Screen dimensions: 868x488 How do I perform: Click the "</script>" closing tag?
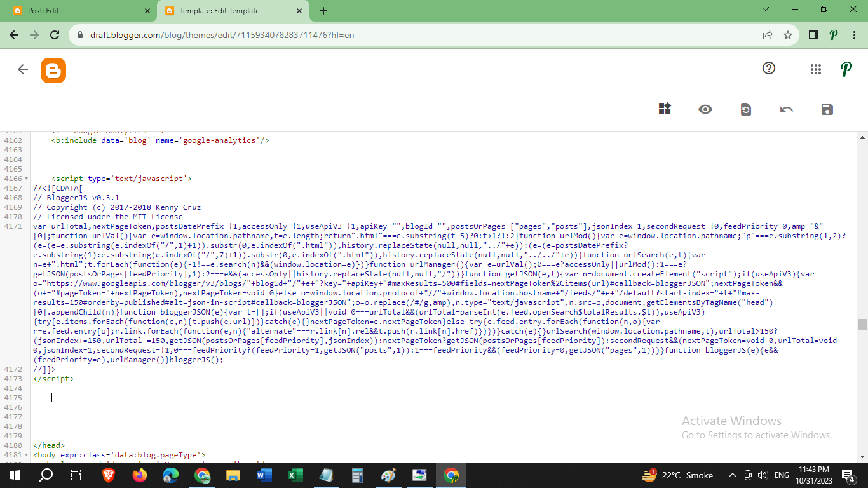click(53, 379)
